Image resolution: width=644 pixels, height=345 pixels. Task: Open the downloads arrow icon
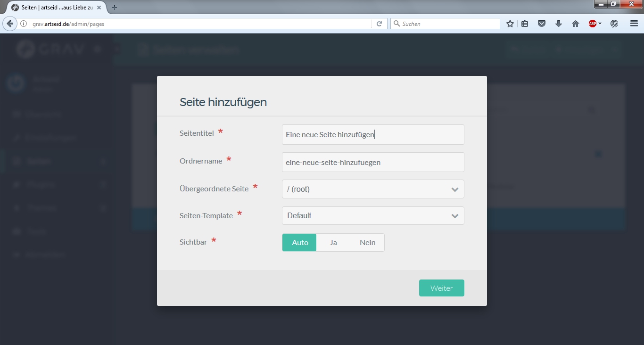pyautogui.click(x=559, y=24)
